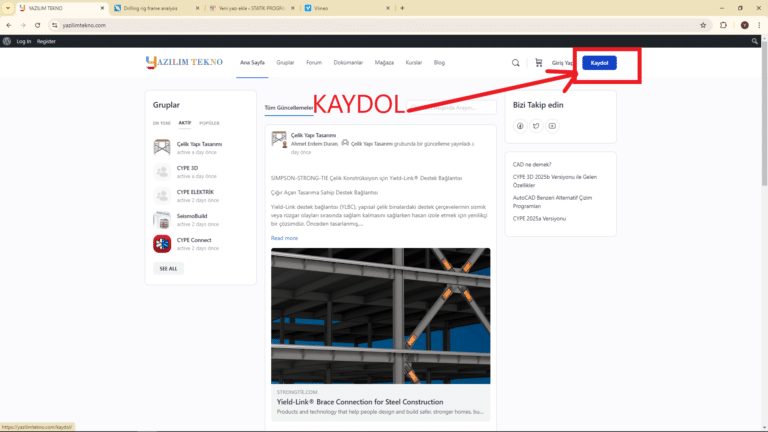Switch to the Popüler groups tab
The height and width of the screenshot is (432, 768).
(x=209, y=123)
